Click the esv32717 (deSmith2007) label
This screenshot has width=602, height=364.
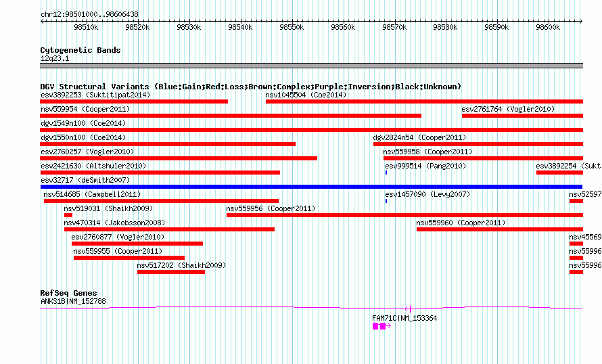pyautogui.click(x=85, y=180)
